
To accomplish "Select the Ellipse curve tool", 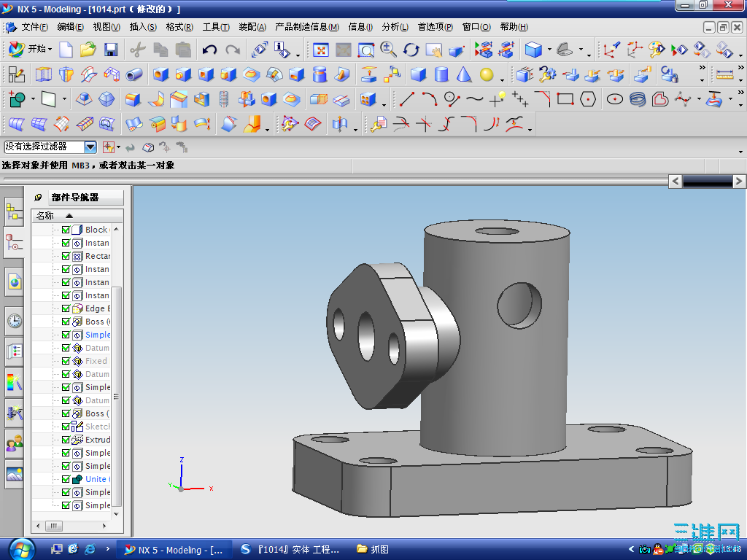I will (615, 99).
